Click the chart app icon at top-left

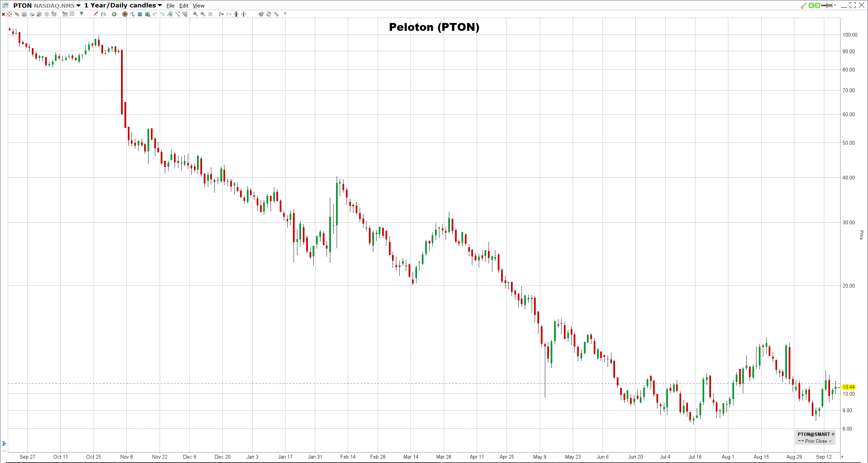pos(5,5)
